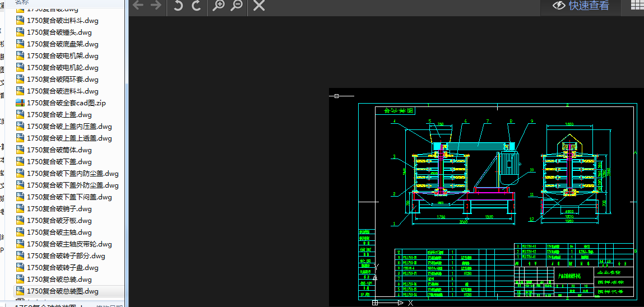The image size is (644, 307).
Task: Zoom out of the drawing
Action: click(x=237, y=6)
